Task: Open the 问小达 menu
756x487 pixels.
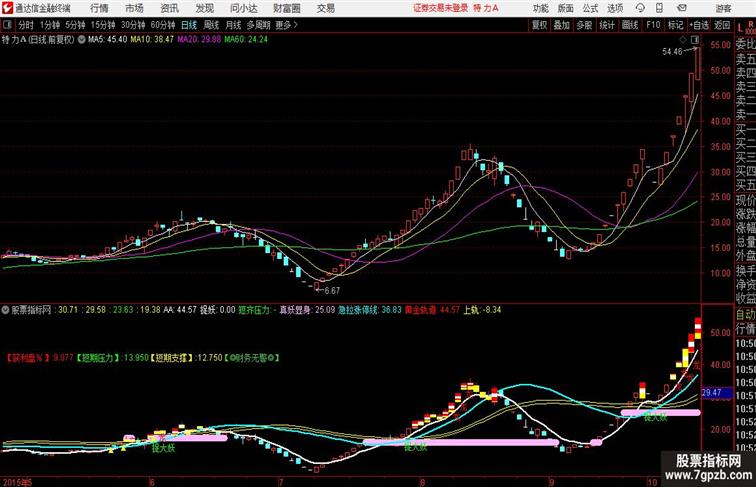Action: [x=243, y=8]
